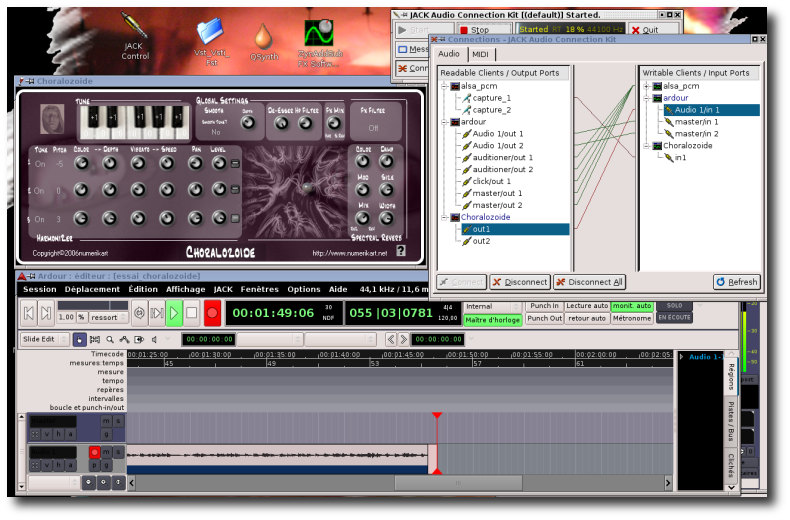Select the grab/object mouse tool
The image size is (790, 520).
tap(80, 340)
